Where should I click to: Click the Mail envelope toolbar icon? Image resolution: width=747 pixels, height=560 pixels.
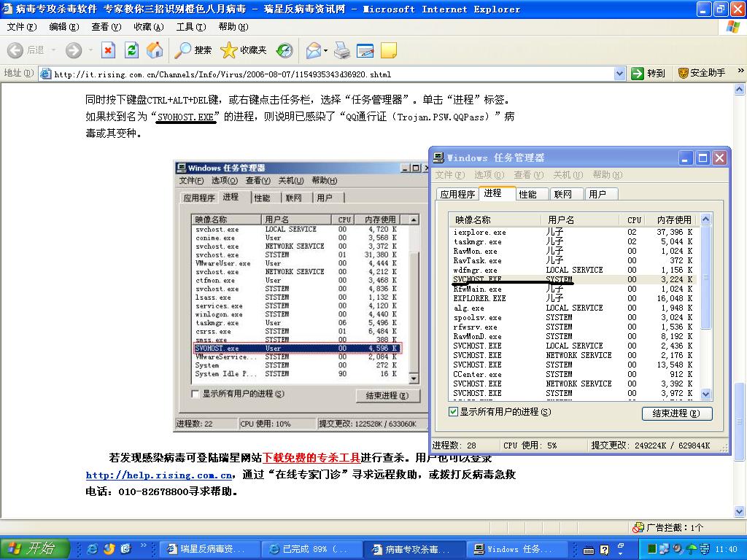pos(314,50)
